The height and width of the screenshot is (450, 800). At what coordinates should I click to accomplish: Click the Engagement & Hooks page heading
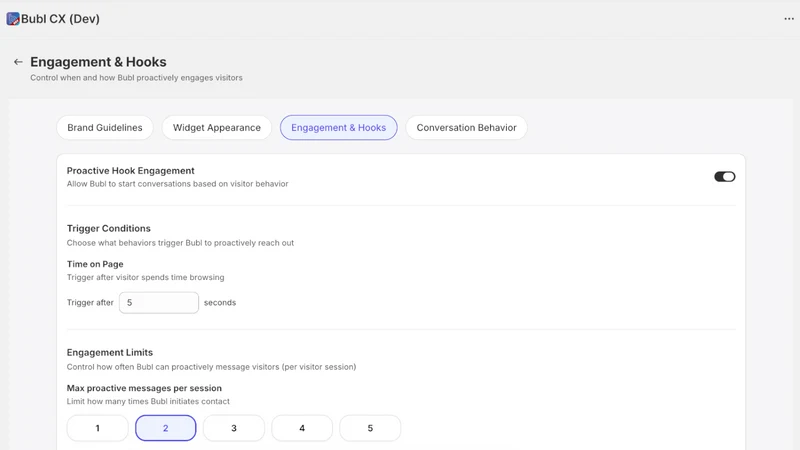[x=98, y=62]
